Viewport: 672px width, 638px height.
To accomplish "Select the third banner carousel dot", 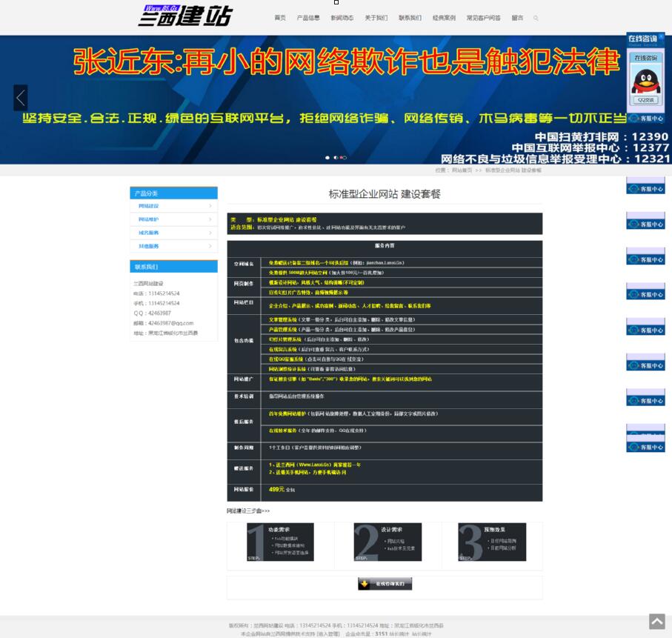I will click(344, 158).
